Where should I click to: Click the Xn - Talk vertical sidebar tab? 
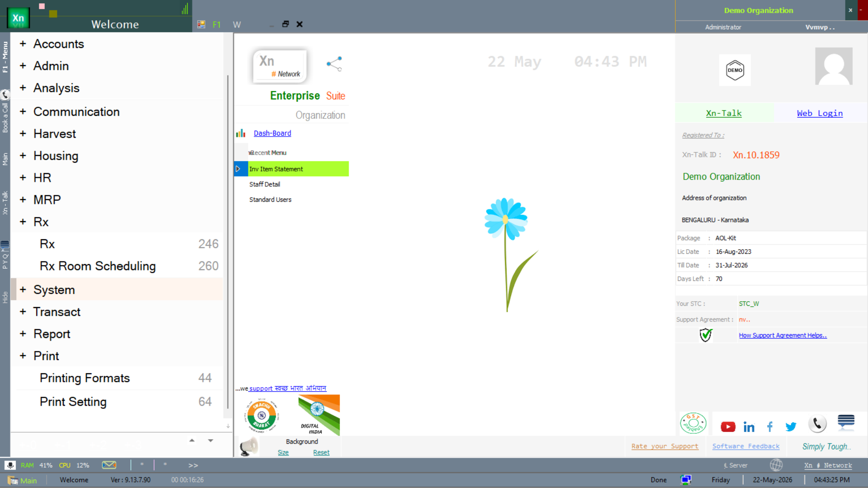tap(5, 203)
